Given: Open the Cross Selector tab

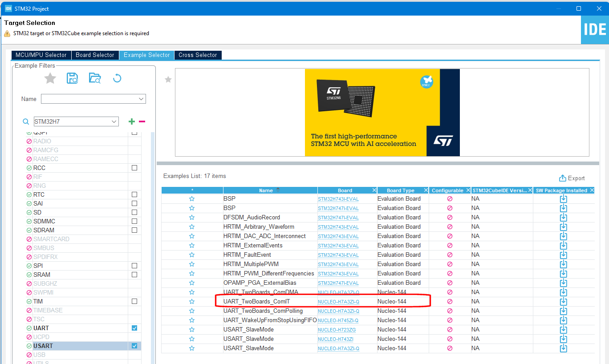Looking at the screenshot, I should 198,55.
